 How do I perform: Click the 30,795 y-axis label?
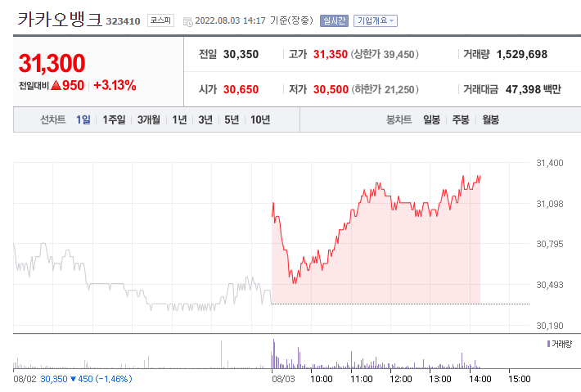550,244
